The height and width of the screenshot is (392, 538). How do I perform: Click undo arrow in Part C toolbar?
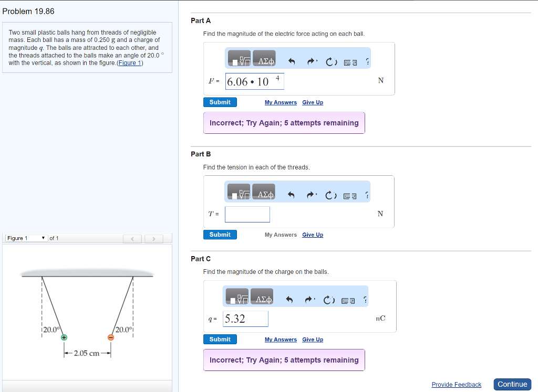pos(289,300)
